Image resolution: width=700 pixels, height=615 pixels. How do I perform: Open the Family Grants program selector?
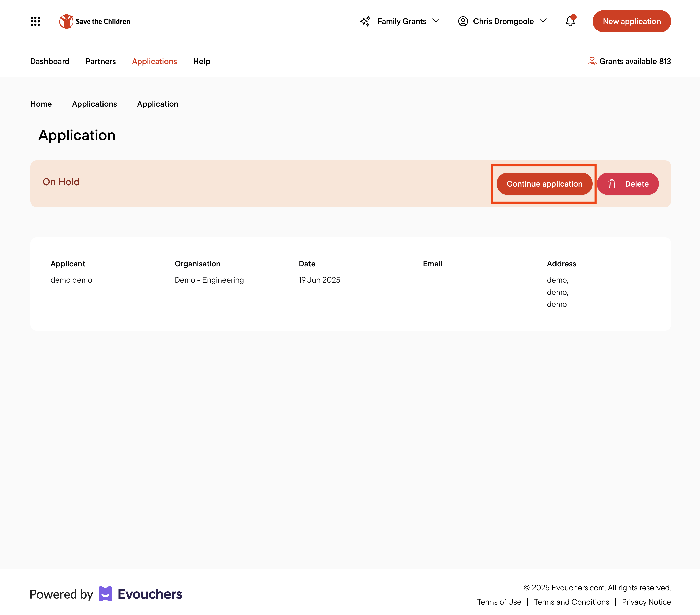[x=400, y=21]
